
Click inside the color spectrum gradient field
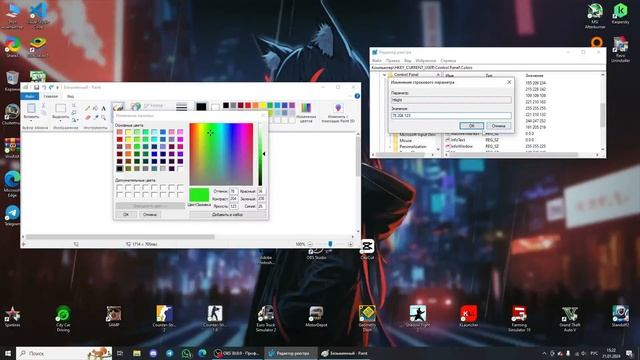[221, 154]
